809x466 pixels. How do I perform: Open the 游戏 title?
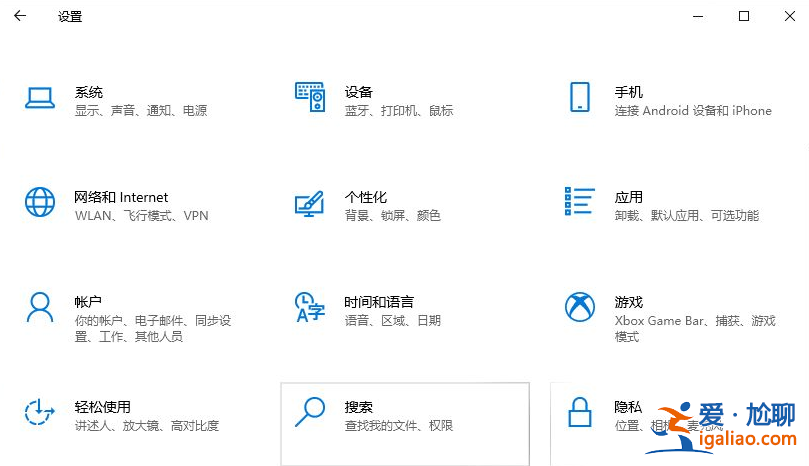pyautogui.click(x=628, y=302)
